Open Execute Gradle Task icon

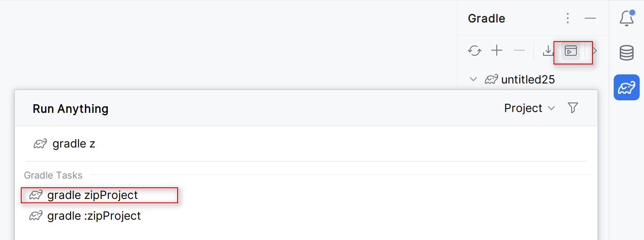[x=571, y=51]
